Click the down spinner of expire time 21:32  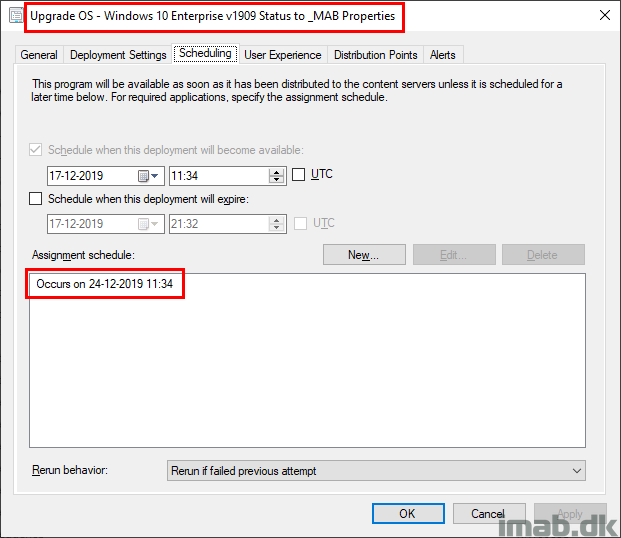point(276,228)
